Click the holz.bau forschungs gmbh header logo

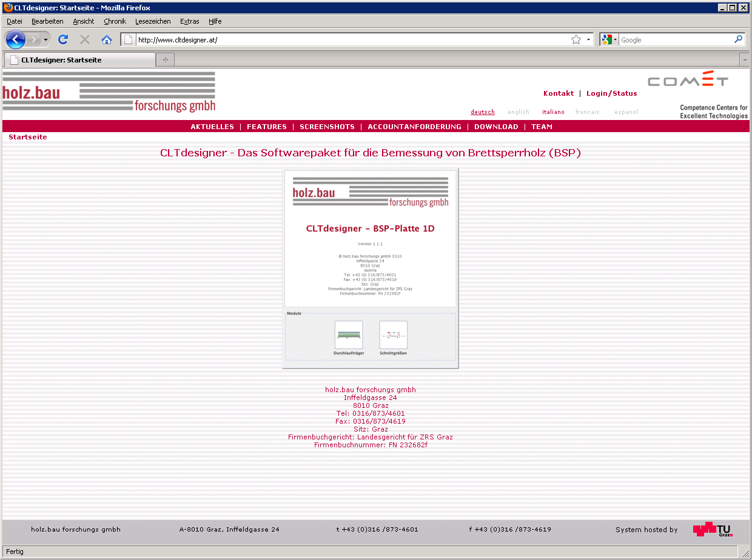coord(109,92)
